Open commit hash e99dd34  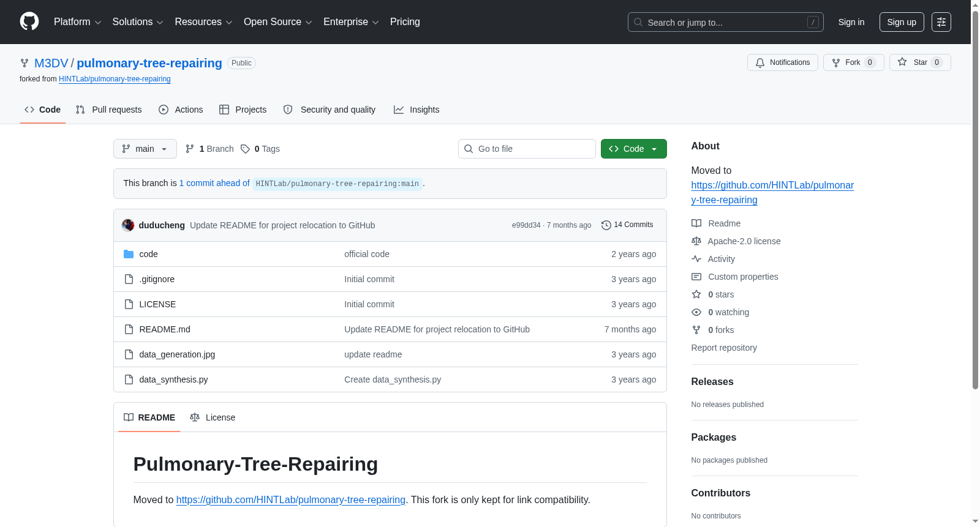pos(526,225)
